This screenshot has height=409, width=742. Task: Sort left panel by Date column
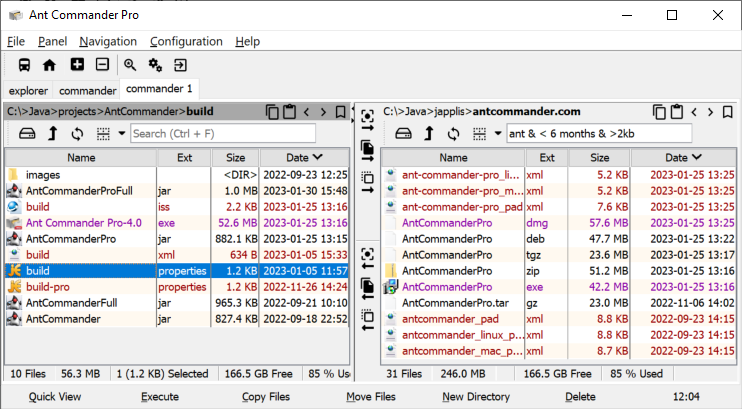pyautogui.click(x=304, y=158)
